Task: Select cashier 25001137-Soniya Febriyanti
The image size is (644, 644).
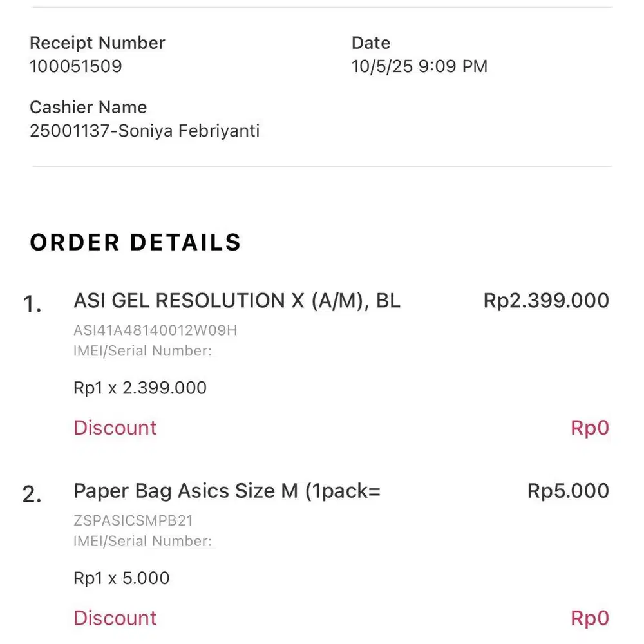Action: click(x=144, y=131)
